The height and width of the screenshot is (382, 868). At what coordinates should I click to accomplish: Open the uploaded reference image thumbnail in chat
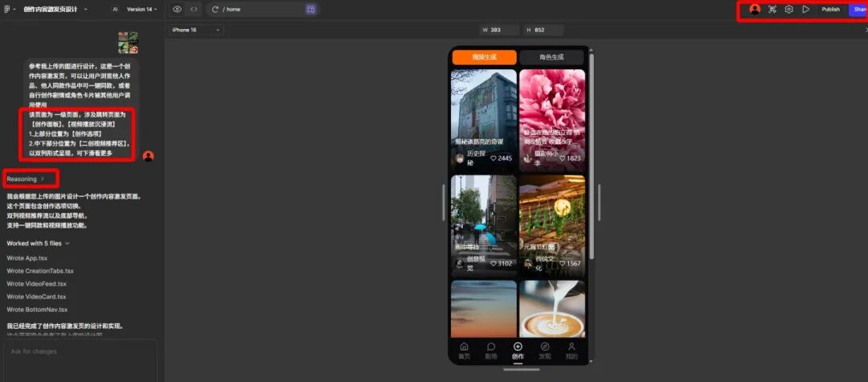(x=128, y=42)
